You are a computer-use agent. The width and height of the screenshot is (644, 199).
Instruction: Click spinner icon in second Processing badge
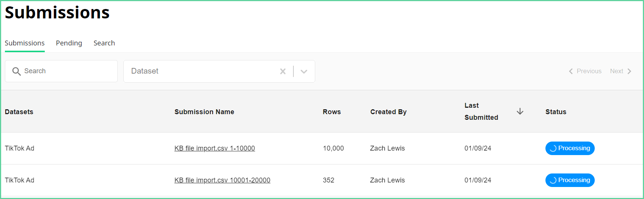pyautogui.click(x=553, y=180)
